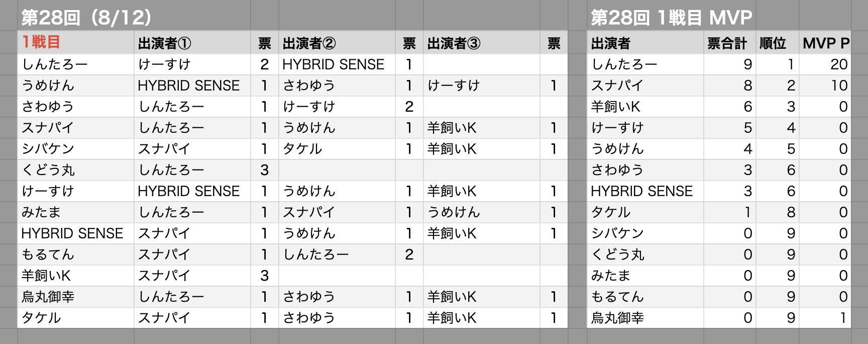Screen dimensions: 868x344
Task: Click the タケル cell in 出演者② column
Action: coord(337,149)
